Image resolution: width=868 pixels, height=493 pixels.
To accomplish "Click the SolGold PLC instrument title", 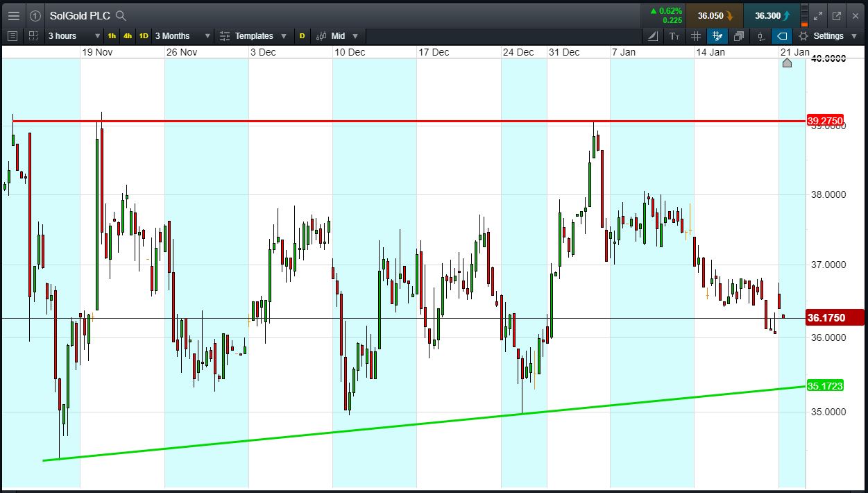I will click(x=80, y=15).
